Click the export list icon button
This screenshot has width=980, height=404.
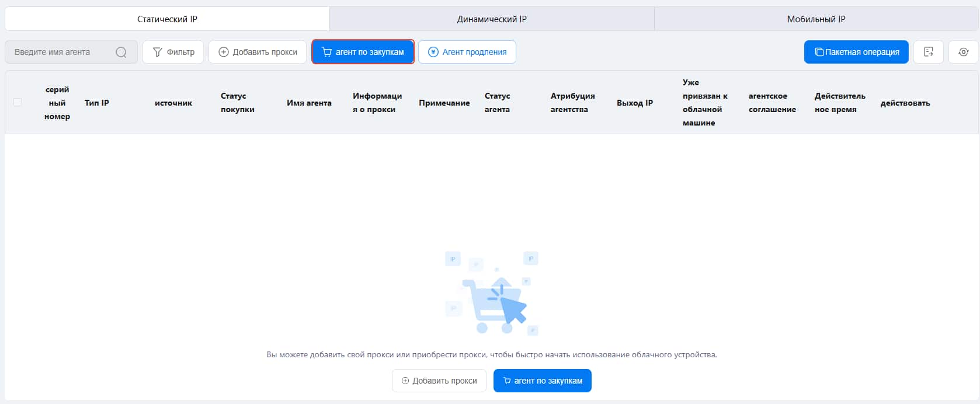click(x=928, y=52)
